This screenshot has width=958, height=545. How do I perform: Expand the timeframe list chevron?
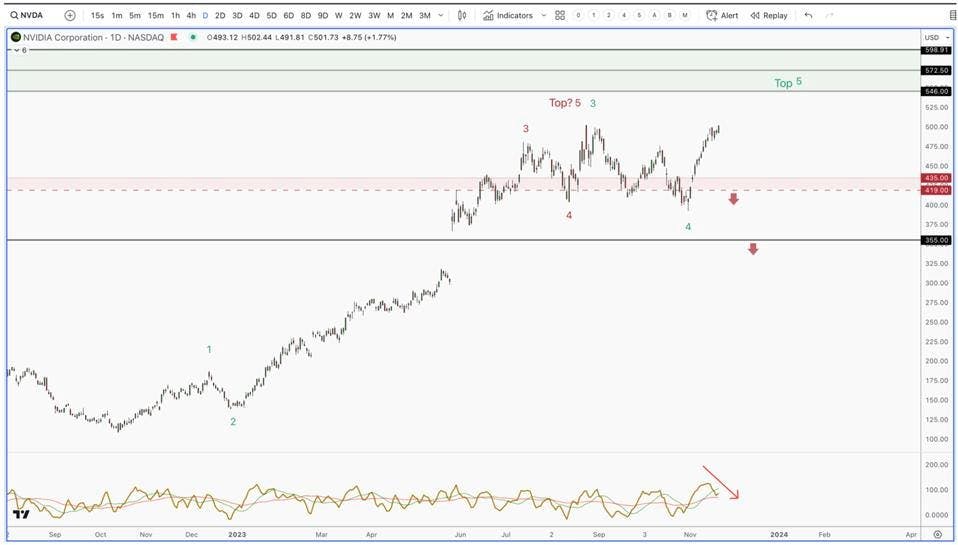pyautogui.click(x=441, y=15)
